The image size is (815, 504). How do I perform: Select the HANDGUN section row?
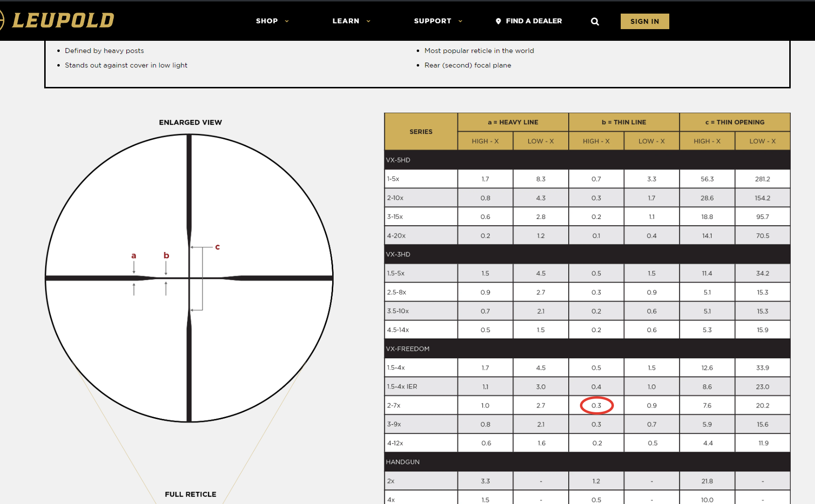click(587, 462)
